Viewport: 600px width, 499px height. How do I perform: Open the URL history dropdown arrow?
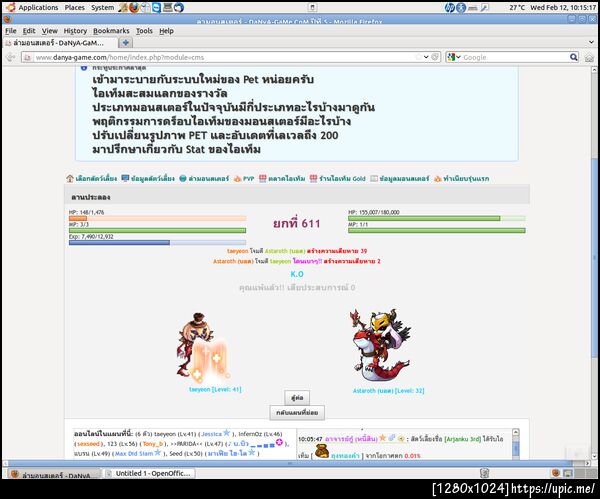(x=426, y=57)
